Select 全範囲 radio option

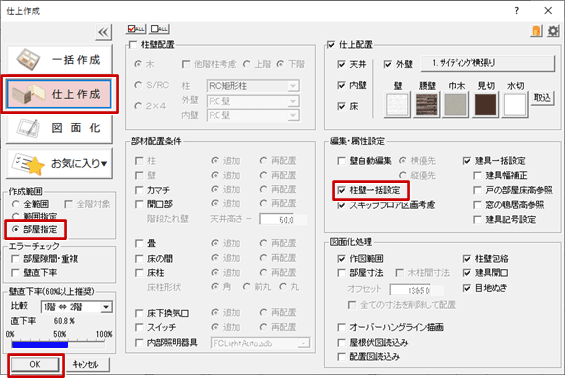pos(31,204)
